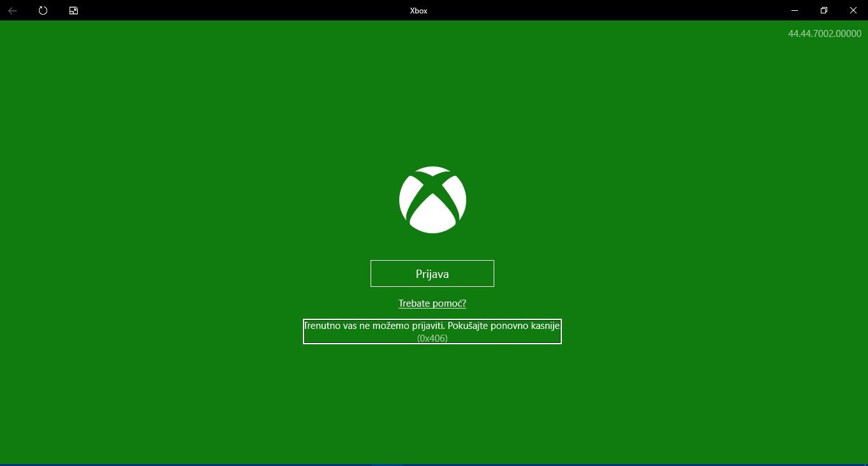Minimize the Xbox window
Viewport: 868px width, 466px height.
click(x=795, y=10)
